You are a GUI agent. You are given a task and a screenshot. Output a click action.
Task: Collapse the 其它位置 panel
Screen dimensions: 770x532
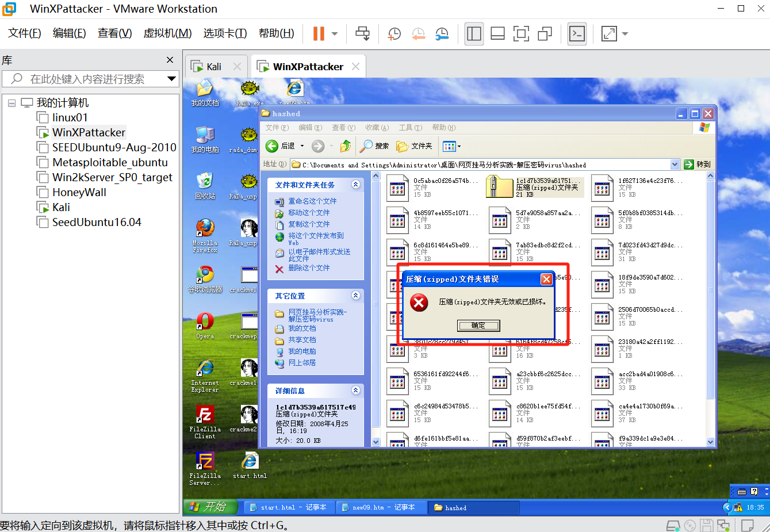coord(356,296)
